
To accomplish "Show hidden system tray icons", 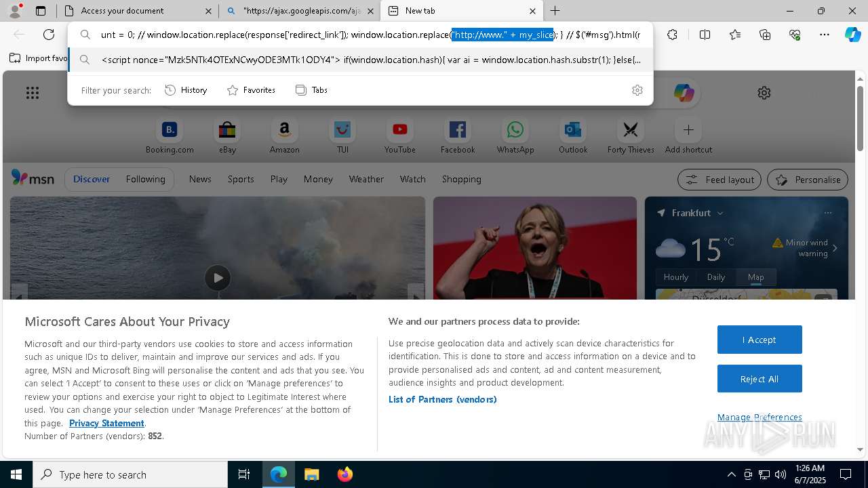I will click(731, 474).
